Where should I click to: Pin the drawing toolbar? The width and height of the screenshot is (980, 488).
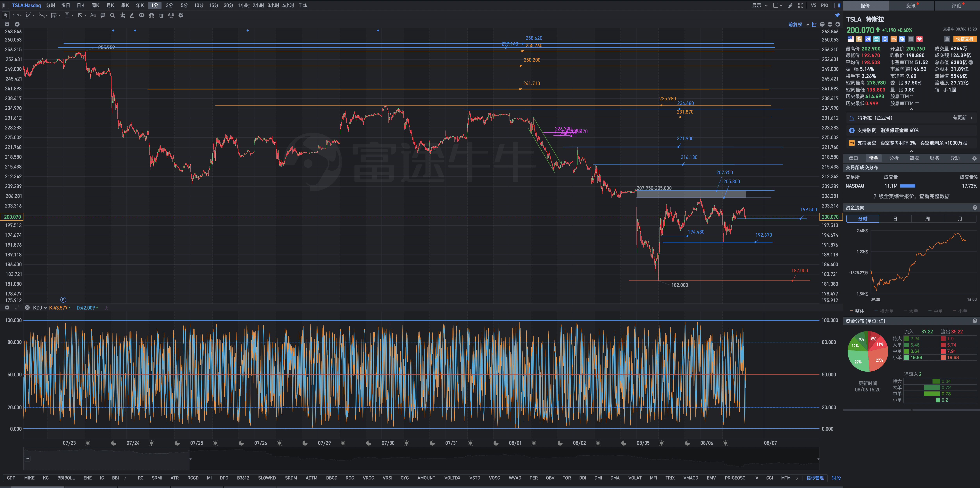pyautogui.click(x=837, y=15)
